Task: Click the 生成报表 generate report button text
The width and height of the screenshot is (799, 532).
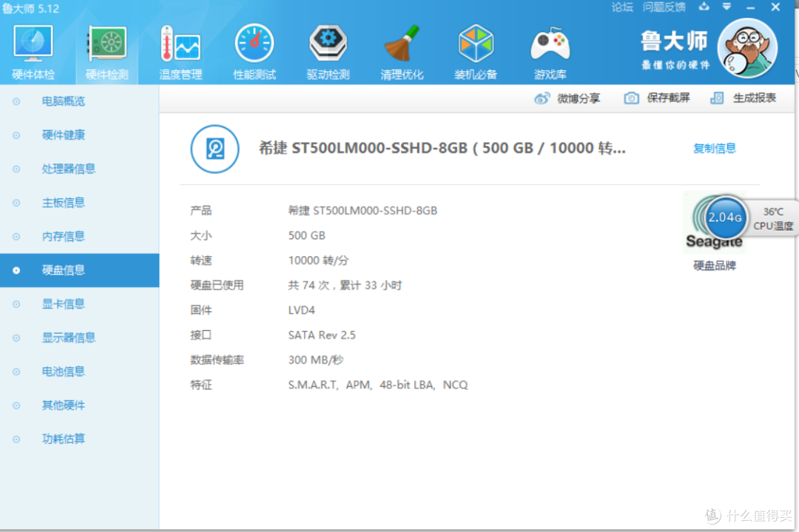Action: click(754, 98)
